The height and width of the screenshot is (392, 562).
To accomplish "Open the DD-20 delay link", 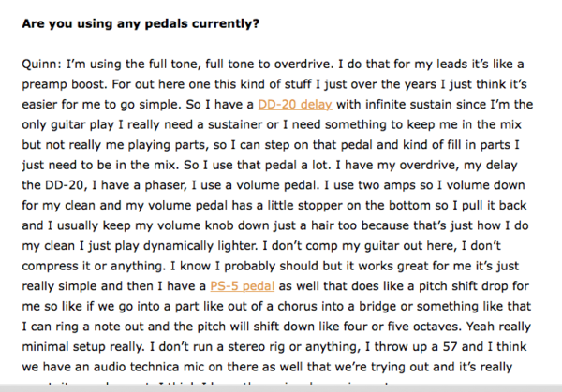I will click(295, 104).
